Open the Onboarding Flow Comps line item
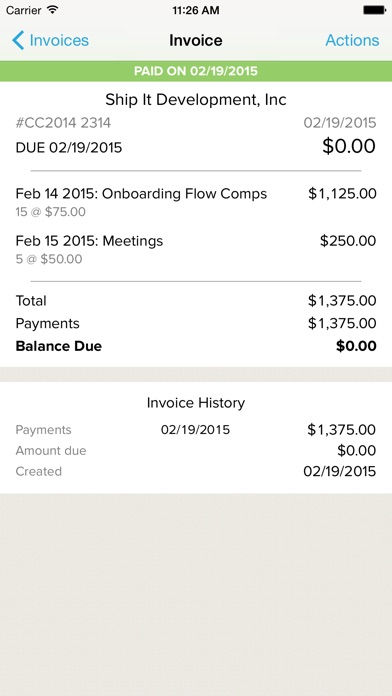392x696 pixels. click(196, 202)
